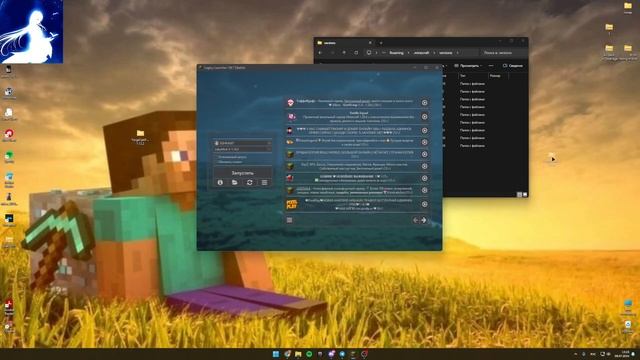Image resolution: width=640 pixels, height=360 pixels.
Task: Go to previous server page with left arrow
Action: click(x=416, y=220)
